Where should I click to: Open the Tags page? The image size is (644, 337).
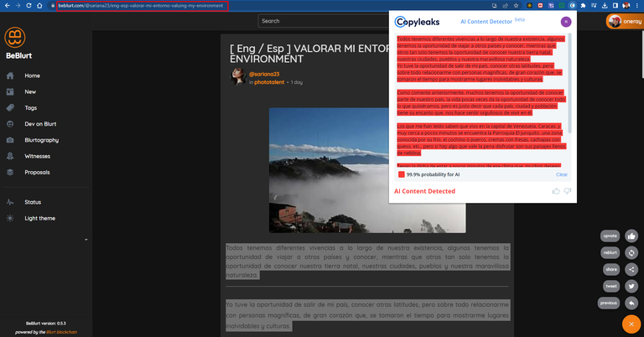[x=30, y=107]
